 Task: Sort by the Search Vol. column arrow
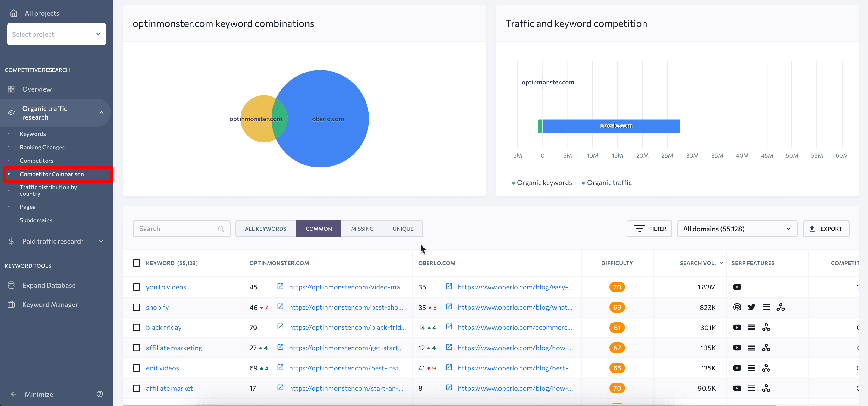click(722, 263)
